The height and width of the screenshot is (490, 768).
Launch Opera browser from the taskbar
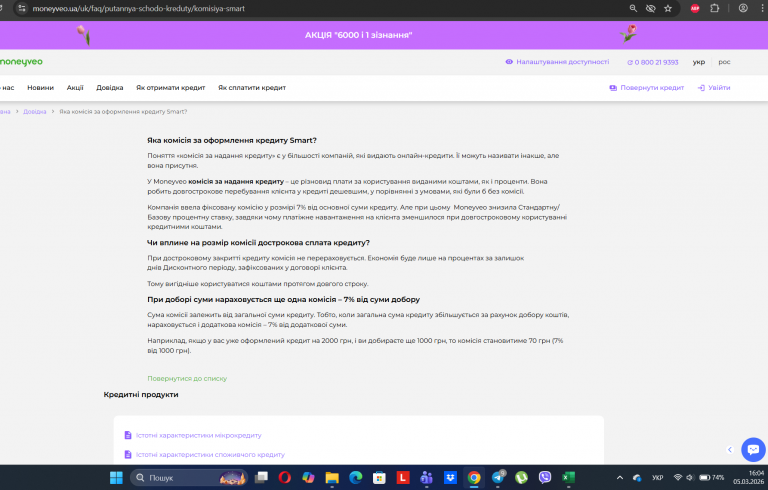click(x=285, y=478)
